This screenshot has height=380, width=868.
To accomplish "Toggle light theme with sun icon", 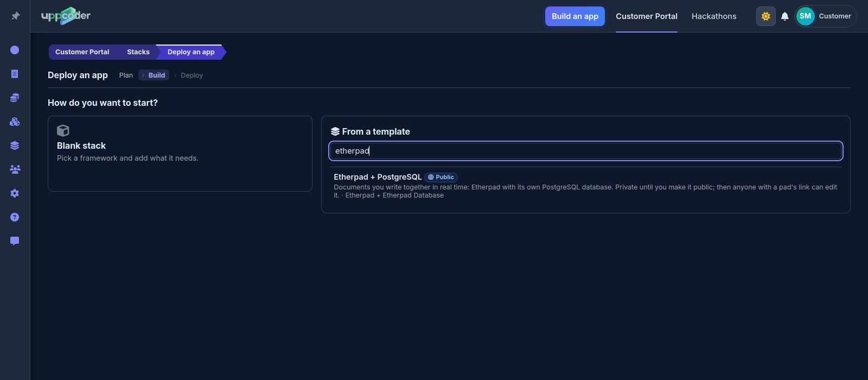I will pyautogui.click(x=765, y=16).
